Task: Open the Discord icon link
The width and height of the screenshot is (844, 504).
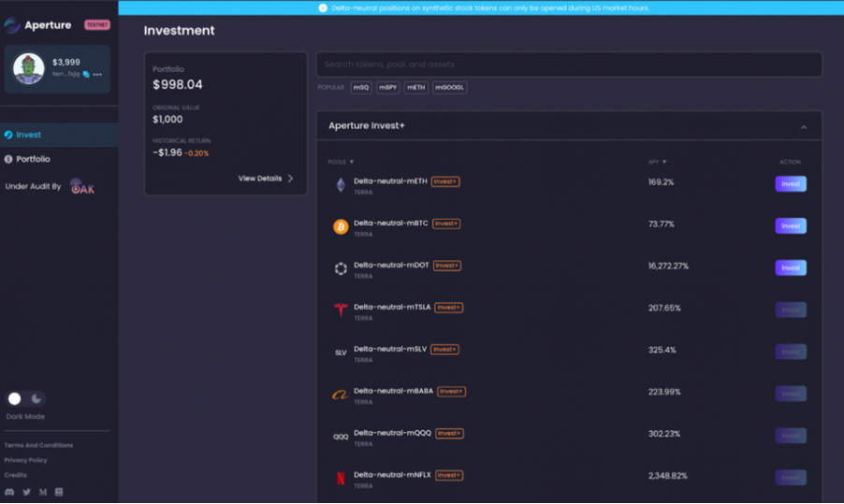Action: pyautogui.click(x=9, y=492)
